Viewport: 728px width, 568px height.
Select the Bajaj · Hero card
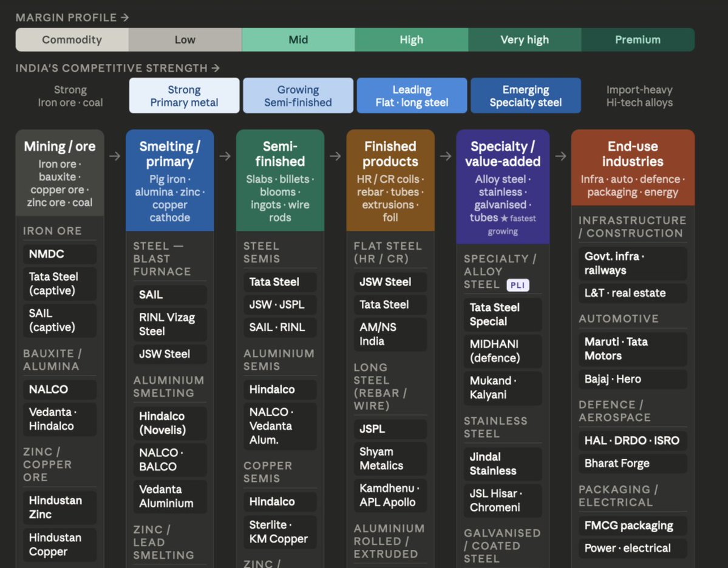(633, 380)
